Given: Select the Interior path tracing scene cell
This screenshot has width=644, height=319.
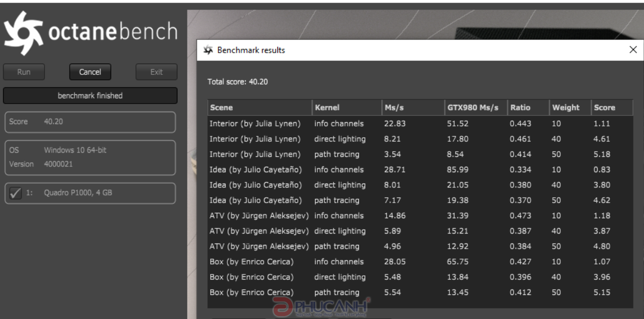Looking at the screenshot, I should pos(255,155).
